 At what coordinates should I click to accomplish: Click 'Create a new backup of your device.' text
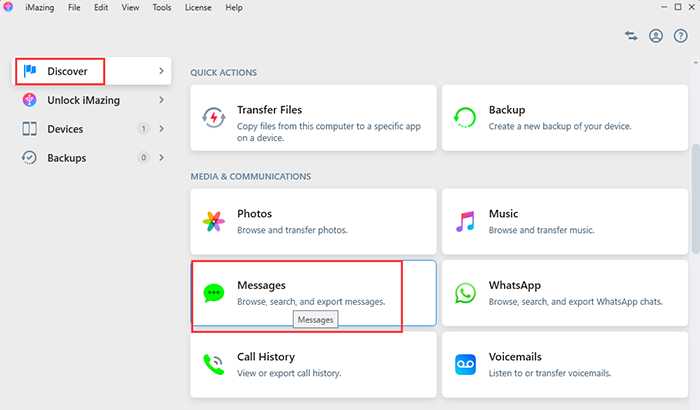560,126
